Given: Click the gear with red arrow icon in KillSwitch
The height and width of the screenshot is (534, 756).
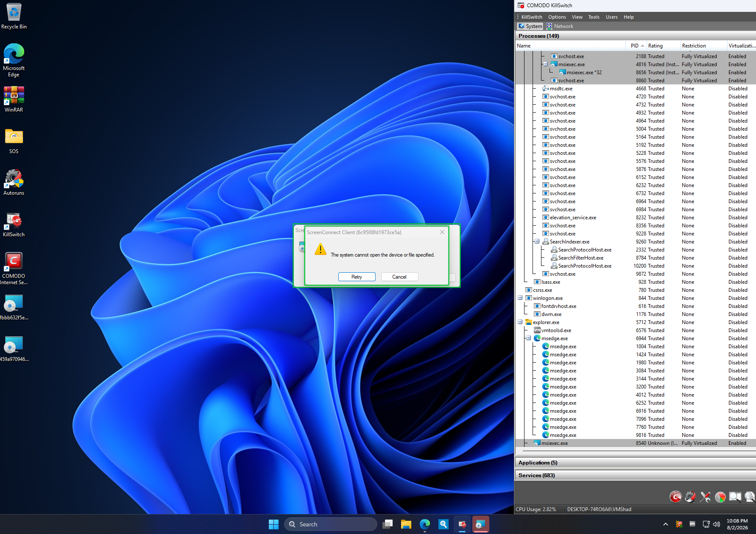Looking at the screenshot, I should pos(690,497).
